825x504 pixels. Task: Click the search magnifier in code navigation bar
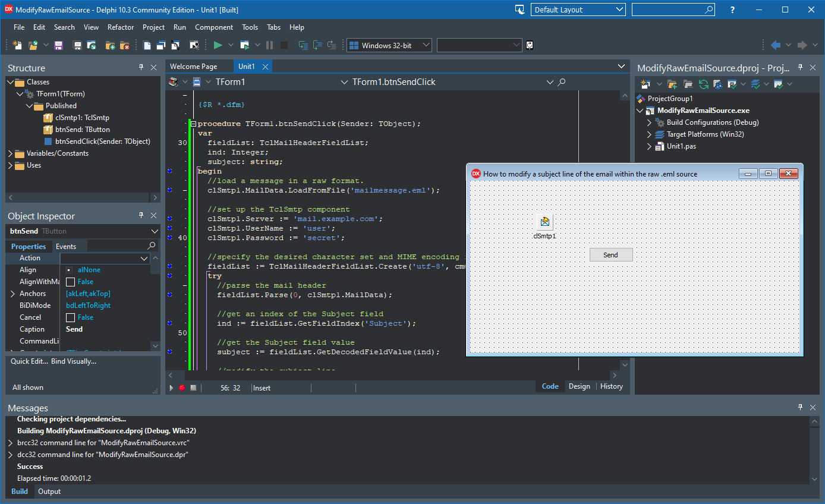[562, 82]
